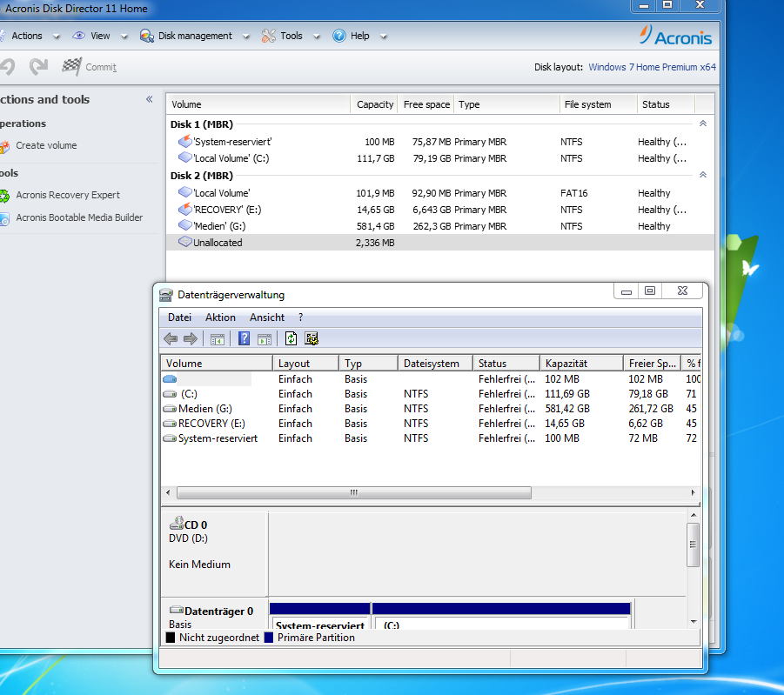Open the Tools menu in Acronis
Viewport: 784px width, 695px height.
point(291,36)
